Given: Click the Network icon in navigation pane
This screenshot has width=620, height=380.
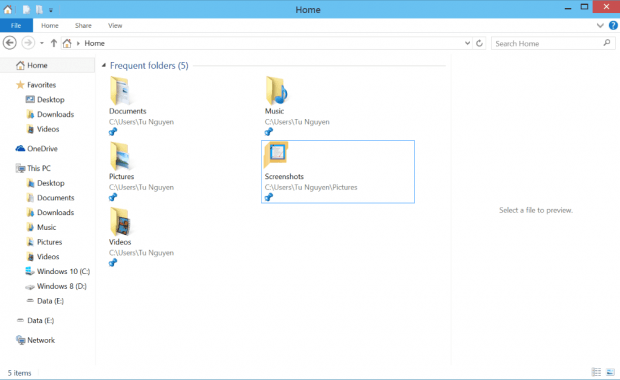Looking at the screenshot, I should pos(21,340).
